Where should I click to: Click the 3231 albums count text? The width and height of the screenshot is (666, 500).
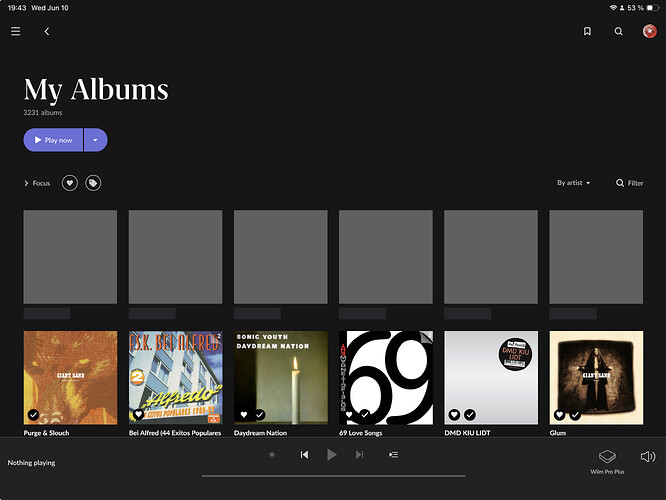point(43,113)
